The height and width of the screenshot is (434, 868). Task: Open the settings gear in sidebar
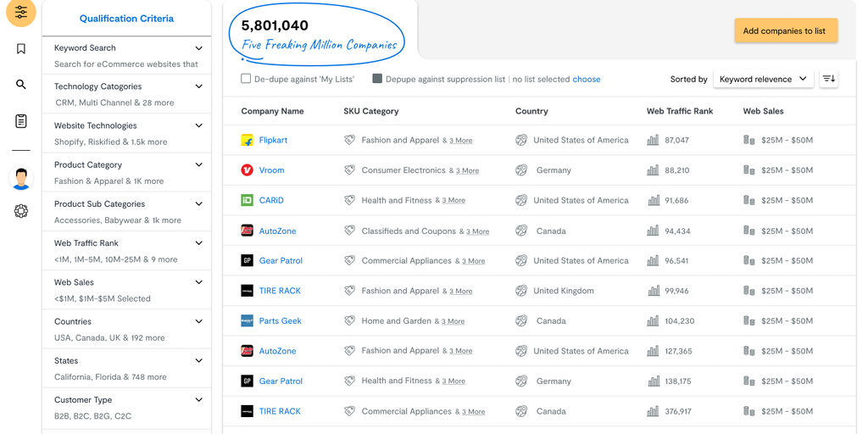pos(21,211)
